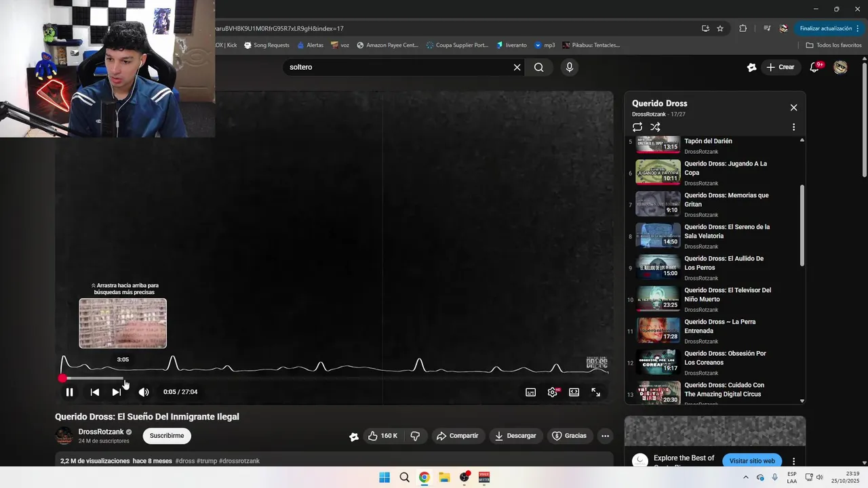Bookmark this page with the star icon
Image resolution: width=868 pixels, height=488 pixels.
tap(720, 28)
